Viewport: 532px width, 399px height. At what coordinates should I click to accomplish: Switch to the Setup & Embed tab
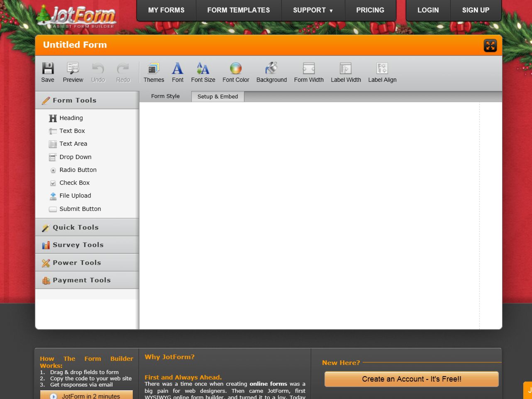(x=217, y=96)
